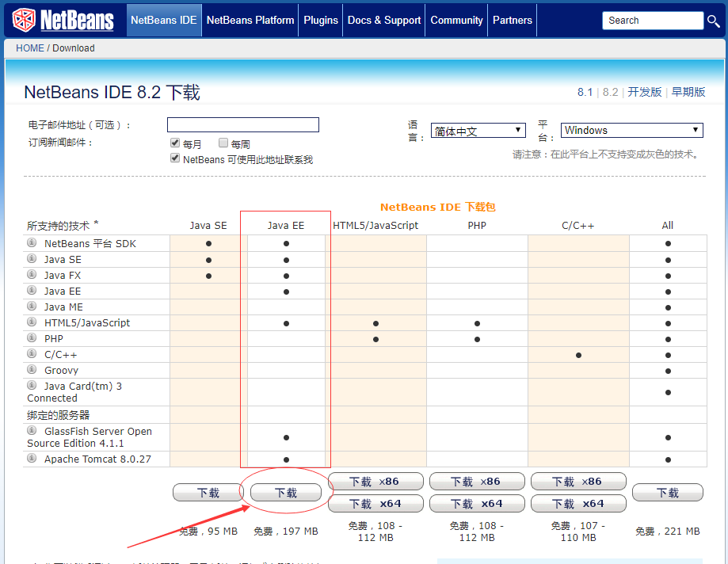Viewport: 728px width, 564px height.
Task: Click the C/C++ column header
Action: (x=578, y=226)
